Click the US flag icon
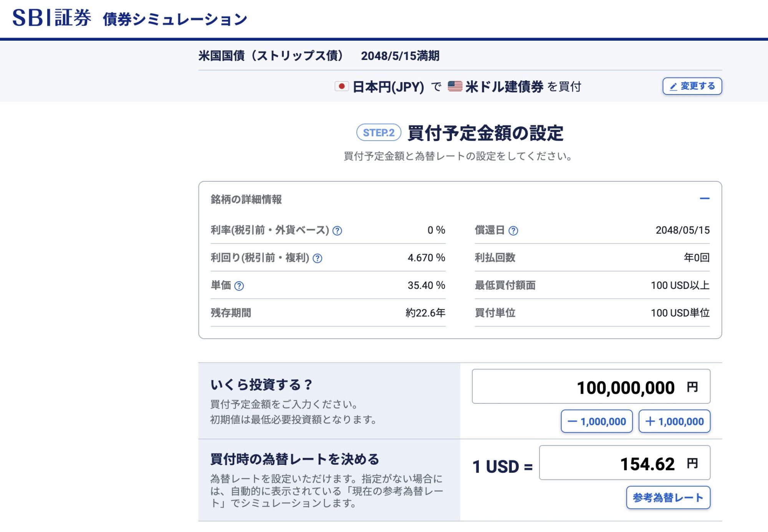768x532 pixels. coord(455,86)
